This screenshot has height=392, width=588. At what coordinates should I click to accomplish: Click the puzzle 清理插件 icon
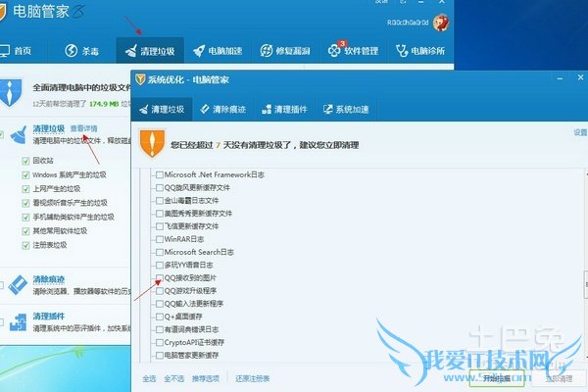(x=18, y=322)
